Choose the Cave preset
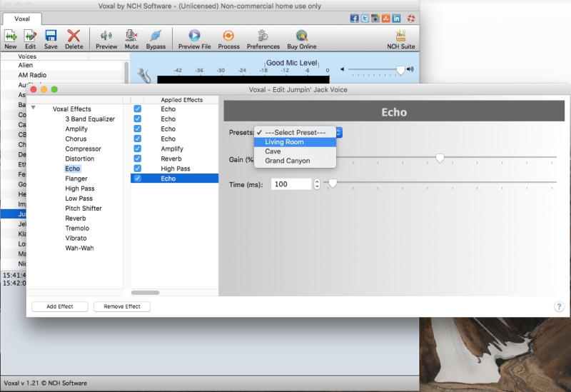 295,151
